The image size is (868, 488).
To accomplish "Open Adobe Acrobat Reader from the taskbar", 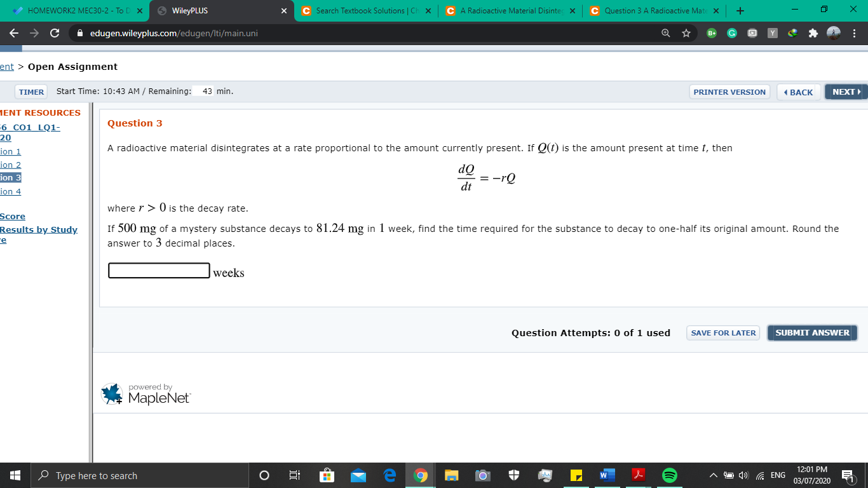I will tap(638, 475).
